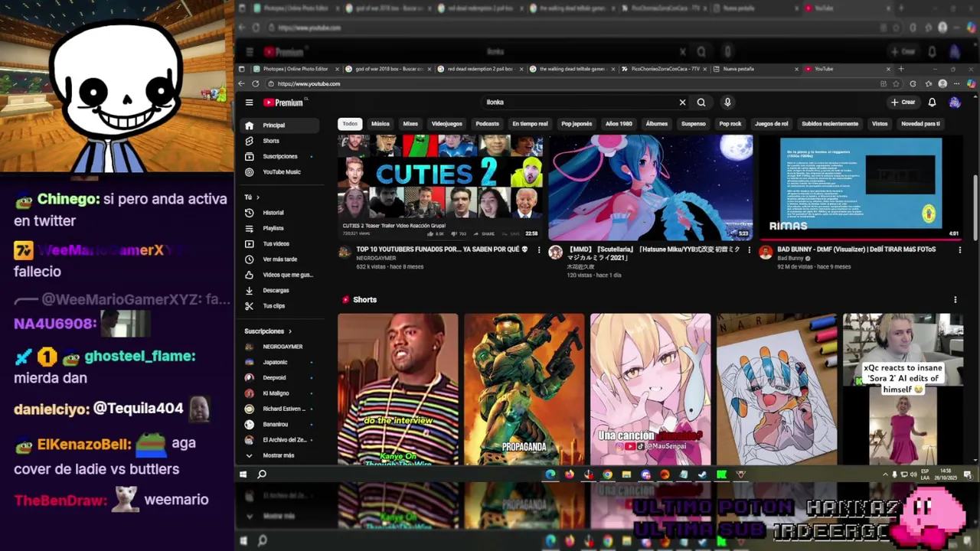This screenshot has width=980, height=551.
Task: Select the Podcasts filter chip
Action: (x=487, y=124)
